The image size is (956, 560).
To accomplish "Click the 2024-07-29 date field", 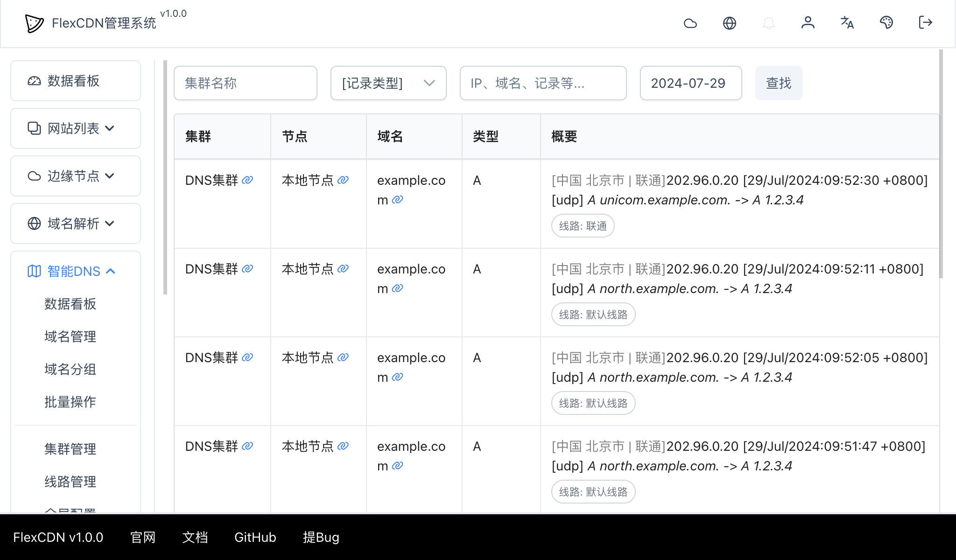I will (x=690, y=83).
